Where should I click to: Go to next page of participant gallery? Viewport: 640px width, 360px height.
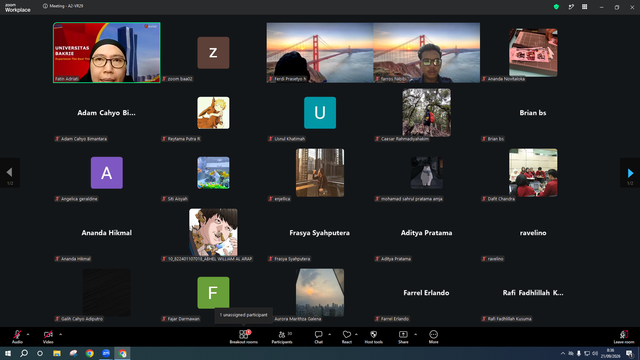click(630, 173)
